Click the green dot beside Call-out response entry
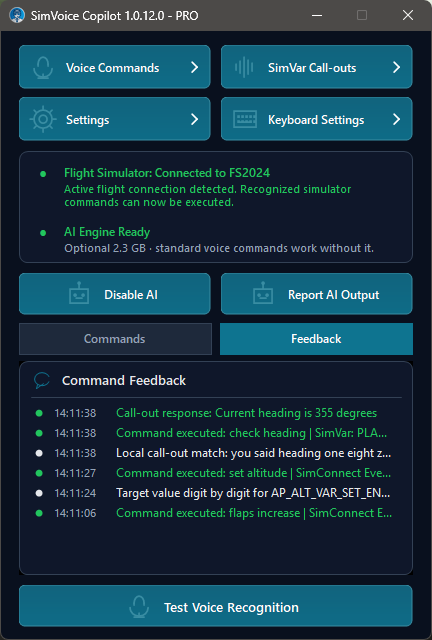Screen dimensions: 432x640 (39, 413)
